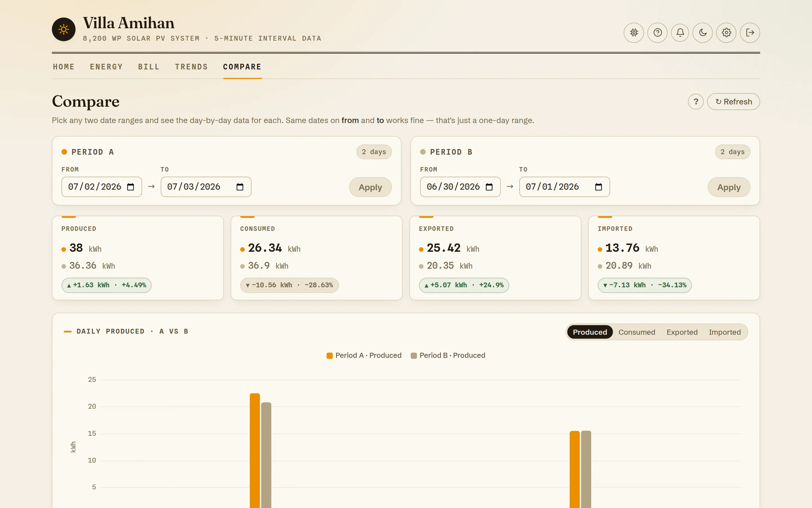Image resolution: width=812 pixels, height=508 pixels.
Task: Click the Imported 13.76 kWh value
Action: pos(632,248)
